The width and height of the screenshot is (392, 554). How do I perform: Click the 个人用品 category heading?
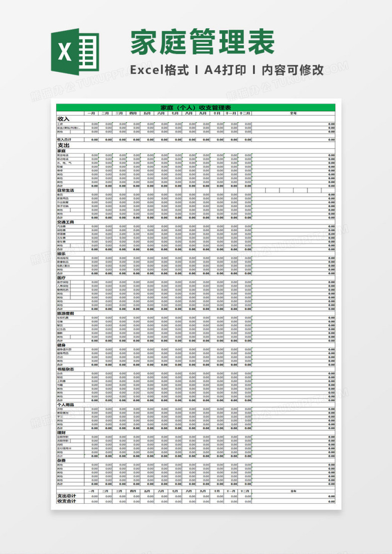click(66, 405)
